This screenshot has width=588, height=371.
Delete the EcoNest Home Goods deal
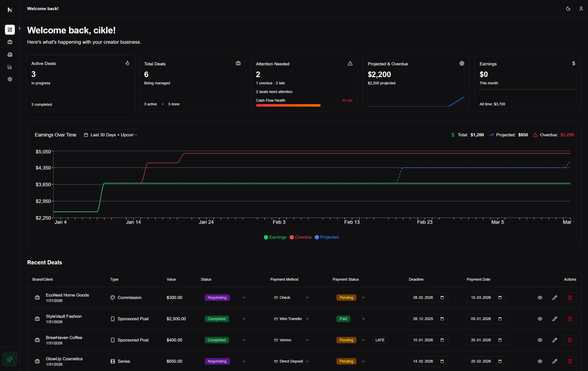tap(569, 297)
